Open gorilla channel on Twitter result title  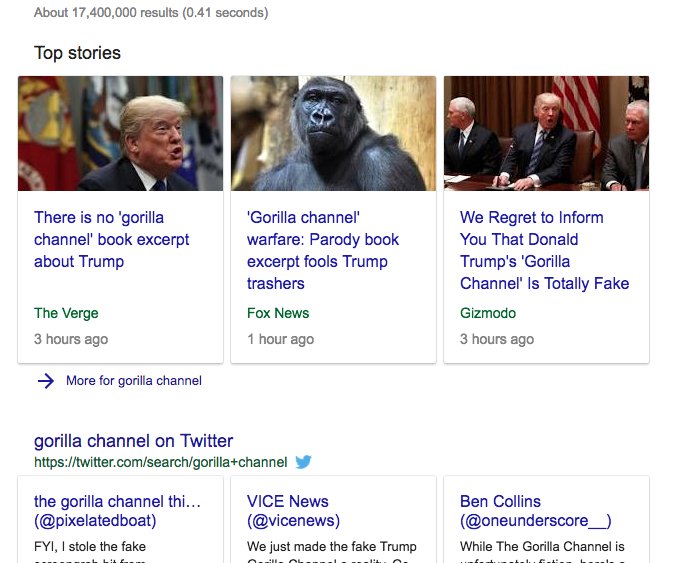coord(134,441)
